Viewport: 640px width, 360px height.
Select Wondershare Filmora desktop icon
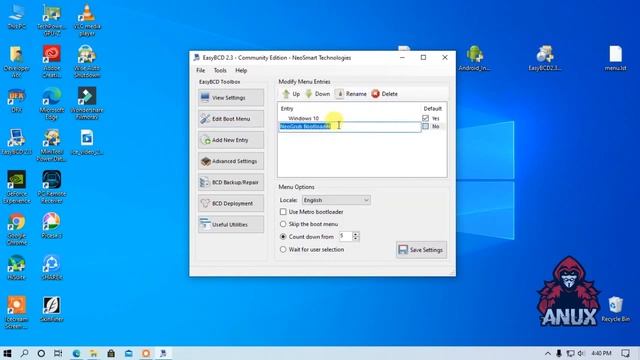87,103
